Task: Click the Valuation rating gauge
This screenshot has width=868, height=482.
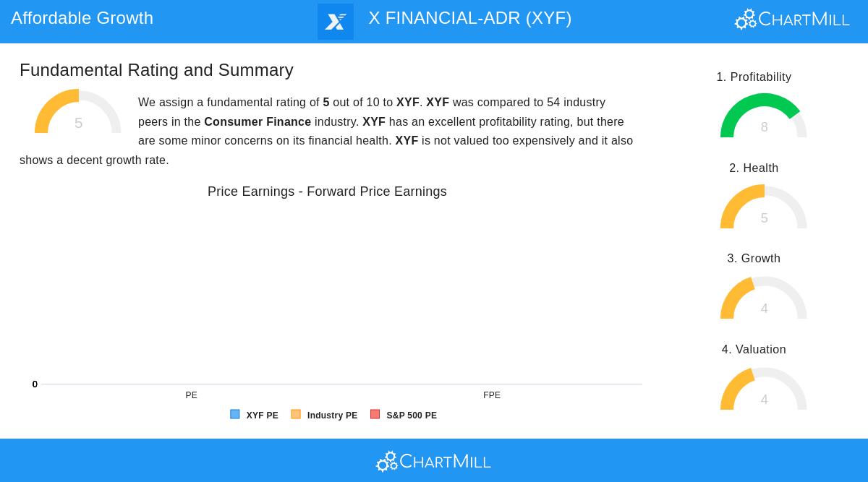Action: pyautogui.click(x=763, y=389)
